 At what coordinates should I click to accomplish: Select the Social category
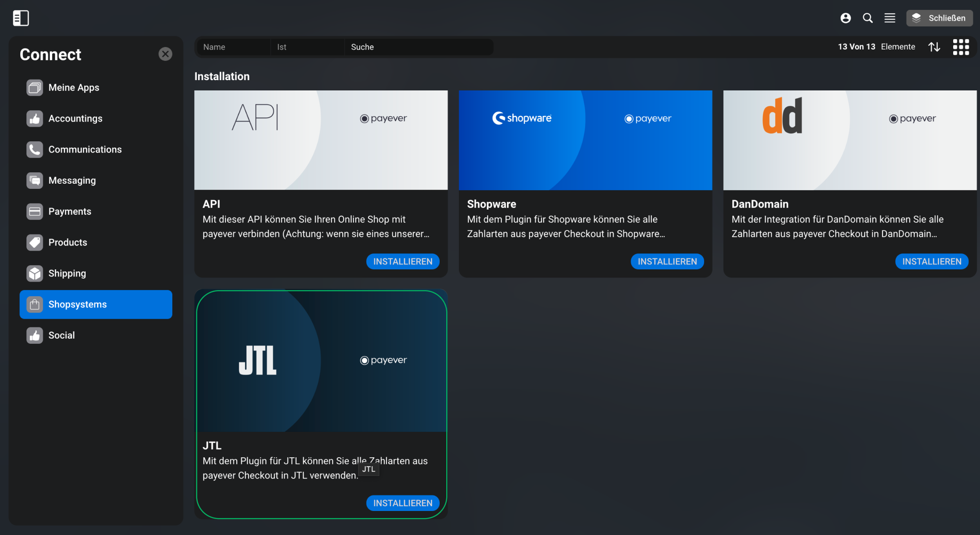(96, 335)
